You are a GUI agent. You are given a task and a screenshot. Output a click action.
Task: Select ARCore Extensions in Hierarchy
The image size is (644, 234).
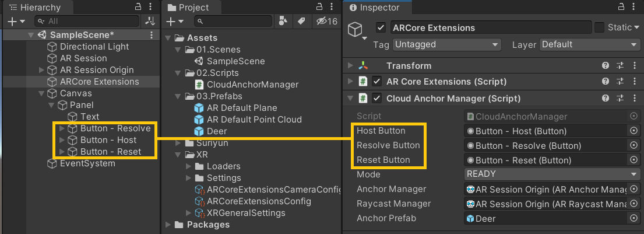tap(100, 82)
